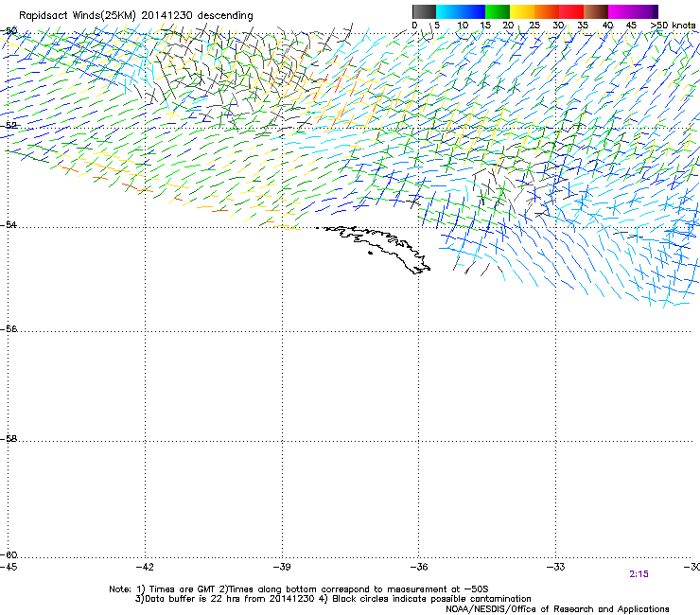Click the '-58' latitude axis label
This screenshot has width=700, height=615.
(9, 439)
